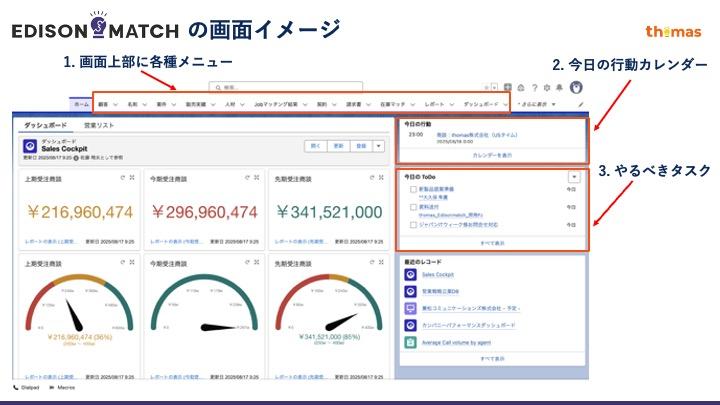This screenshot has width=720, height=405.
Task: Click the help question mark icon
Action: 534,87
